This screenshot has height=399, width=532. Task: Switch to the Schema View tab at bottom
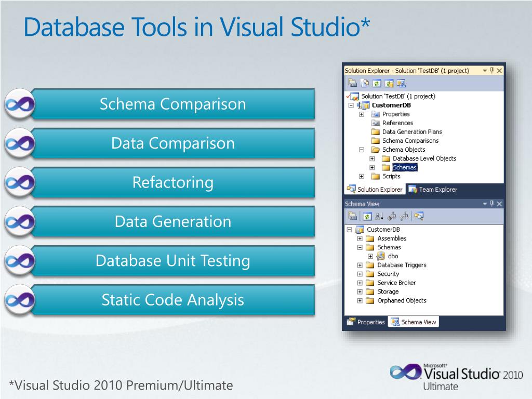[x=413, y=322]
